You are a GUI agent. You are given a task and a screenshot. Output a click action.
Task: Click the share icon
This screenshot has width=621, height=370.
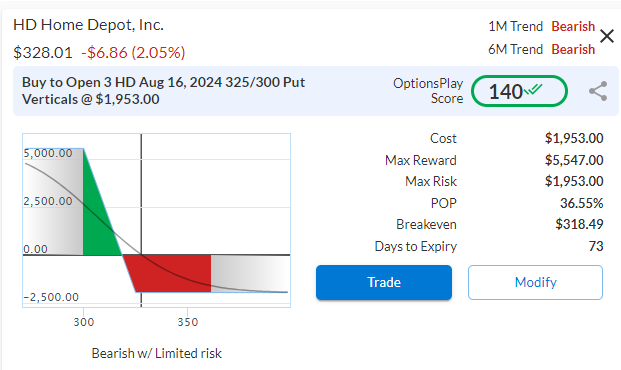[x=598, y=91]
